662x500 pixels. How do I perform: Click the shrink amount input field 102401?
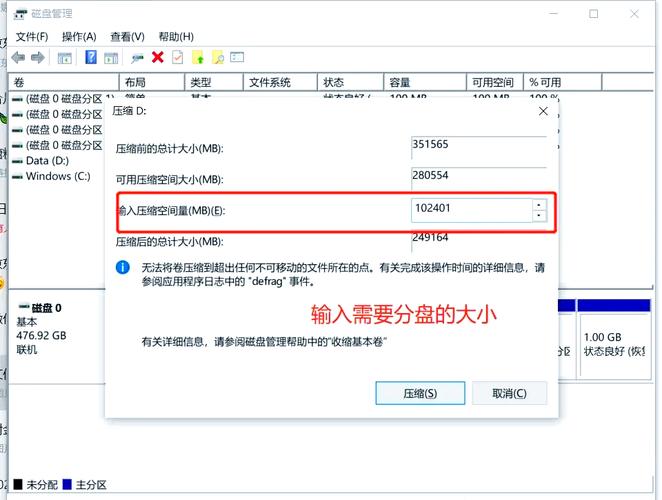(471, 210)
